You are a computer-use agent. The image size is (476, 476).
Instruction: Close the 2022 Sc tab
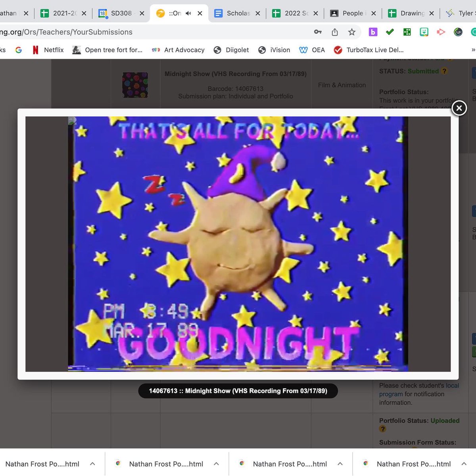click(315, 13)
